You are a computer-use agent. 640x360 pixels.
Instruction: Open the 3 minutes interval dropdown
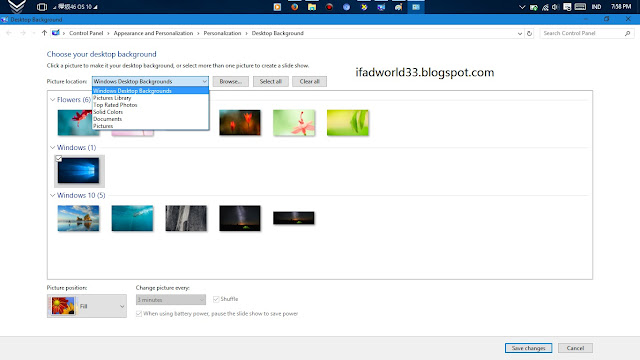click(171, 300)
